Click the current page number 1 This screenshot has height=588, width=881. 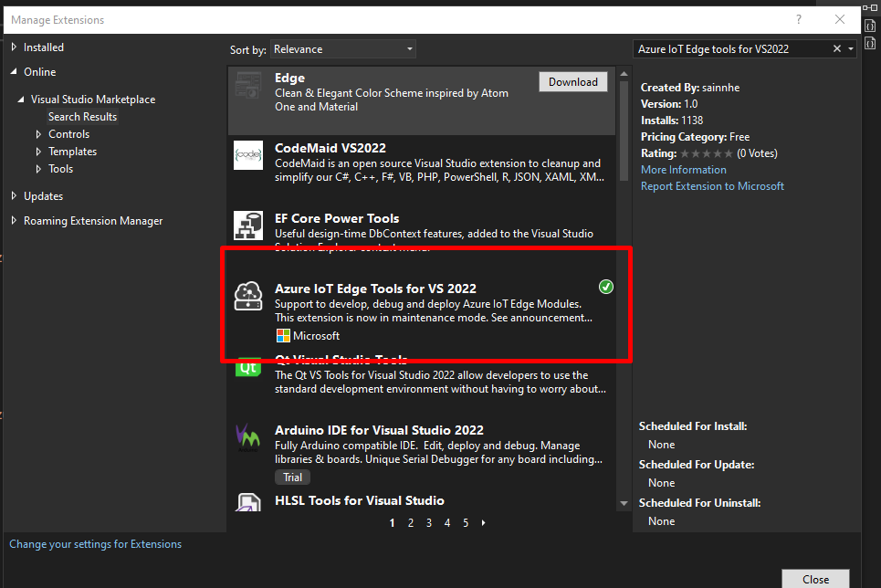393,523
